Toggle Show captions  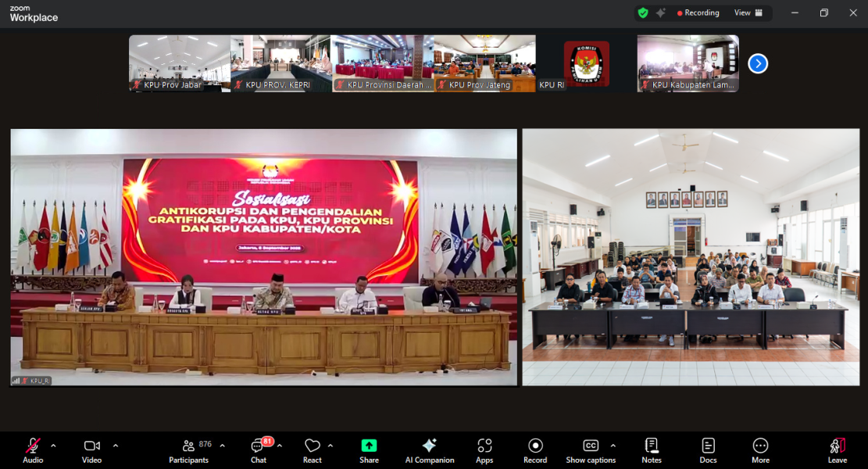click(591, 449)
